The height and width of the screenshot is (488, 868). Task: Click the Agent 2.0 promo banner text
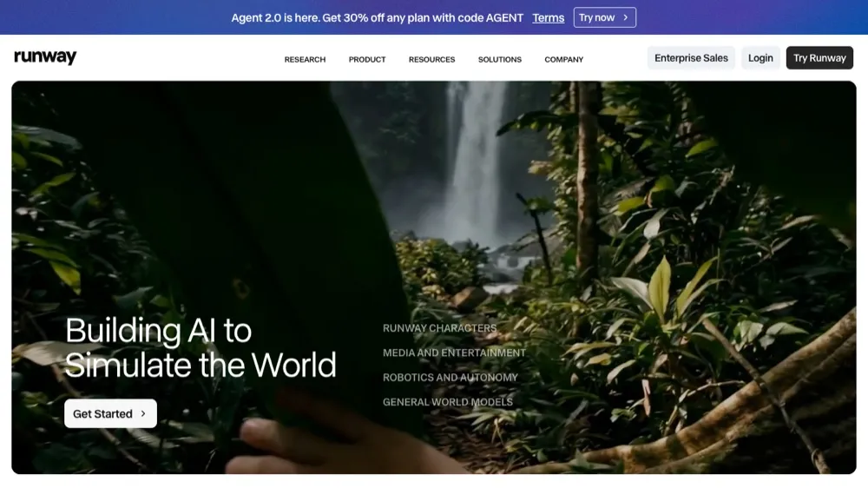click(x=377, y=17)
